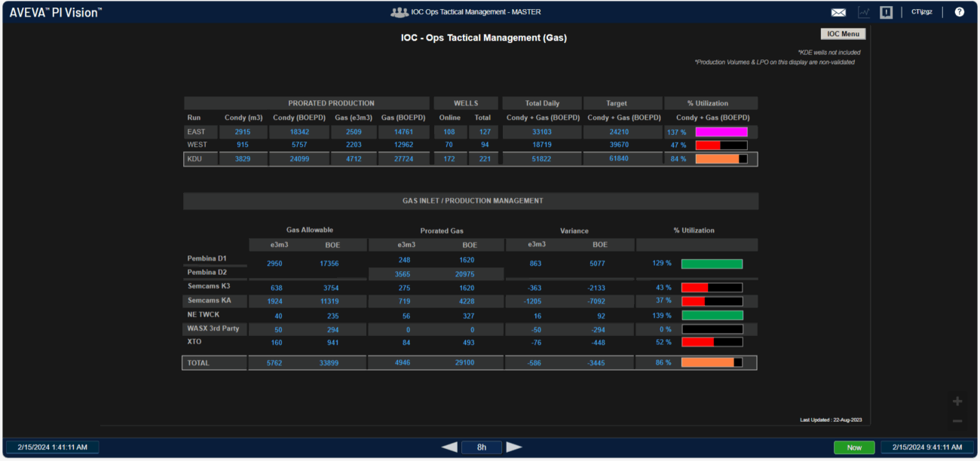This screenshot has width=980, height=461.
Task: Zoom out using the minus icon
Action: [x=957, y=421]
